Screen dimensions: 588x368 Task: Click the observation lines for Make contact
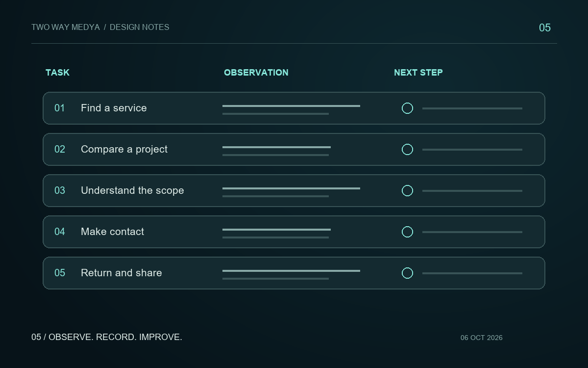coord(276,234)
